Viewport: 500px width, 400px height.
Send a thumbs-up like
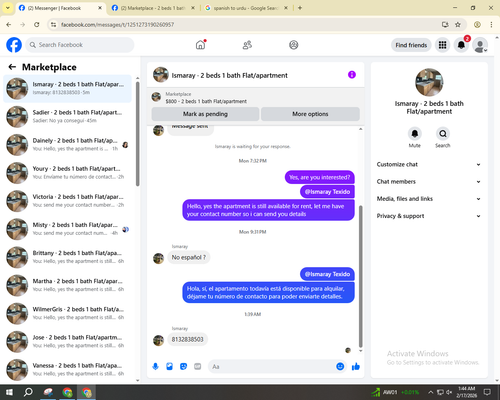[x=356, y=367]
